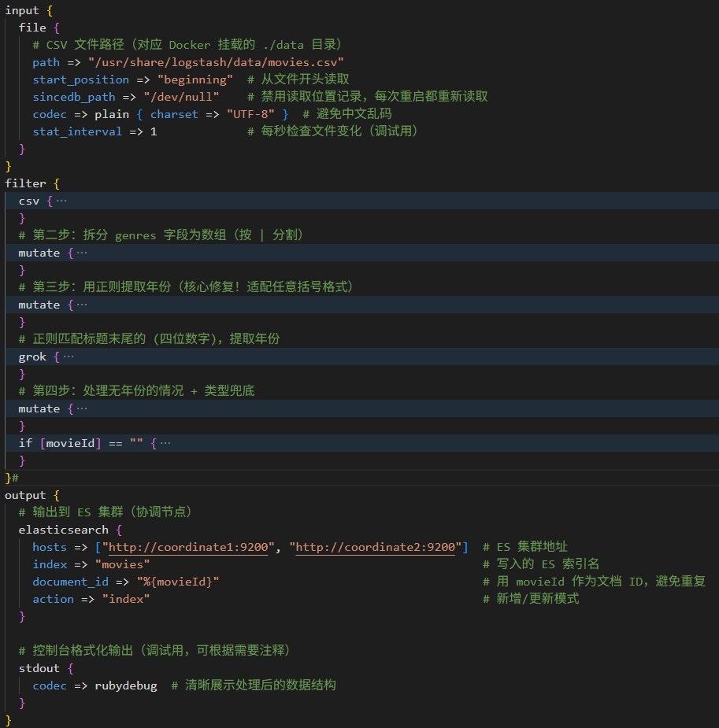Click the 'stdout' plugin name

[x=39, y=668]
